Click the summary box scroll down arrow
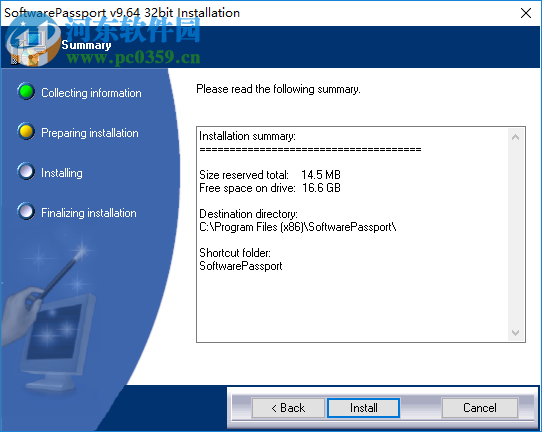 coord(515,332)
